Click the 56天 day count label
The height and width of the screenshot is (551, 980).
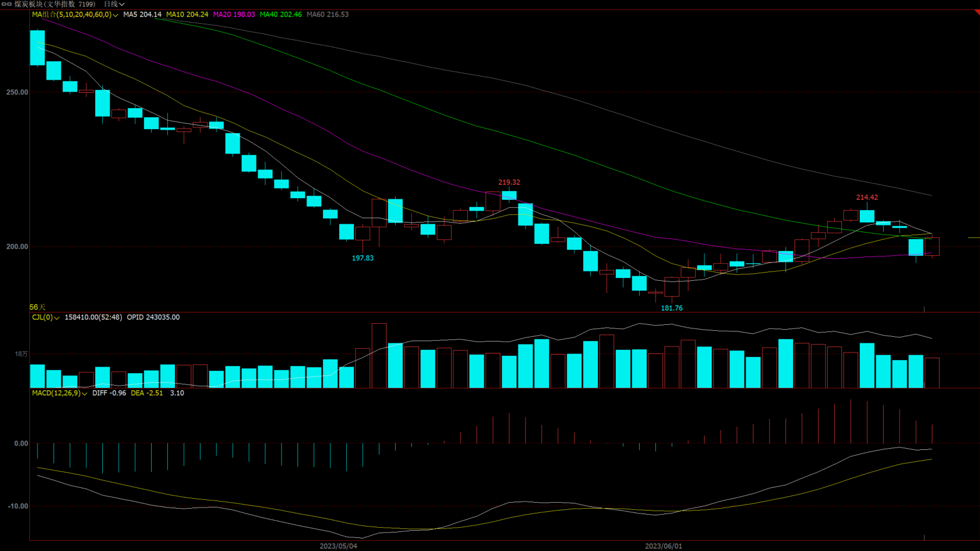tap(37, 307)
